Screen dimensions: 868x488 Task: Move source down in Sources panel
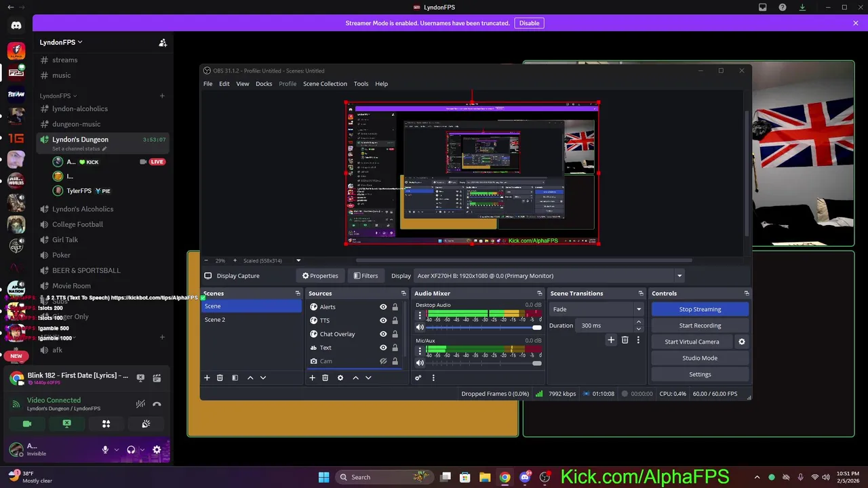[368, 378]
